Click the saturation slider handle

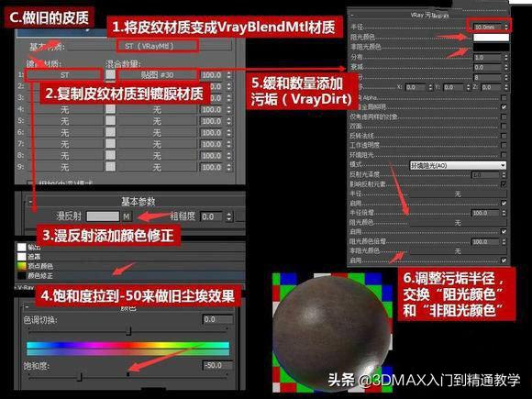click(x=80, y=377)
